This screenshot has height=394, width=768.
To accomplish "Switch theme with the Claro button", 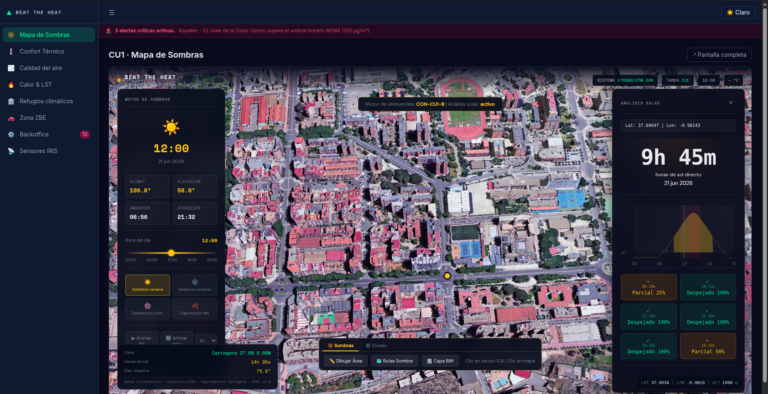I will pyautogui.click(x=738, y=12).
